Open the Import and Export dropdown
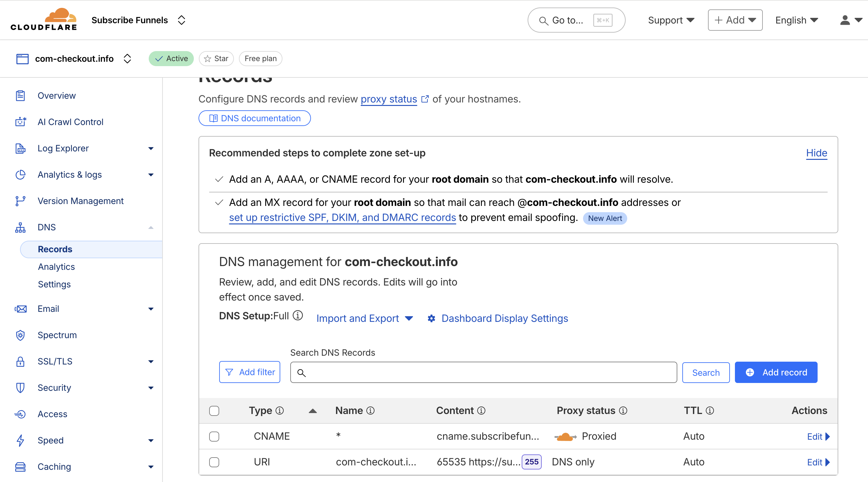Image resolution: width=868 pixels, height=482 pixels. (x=364, y=318)
